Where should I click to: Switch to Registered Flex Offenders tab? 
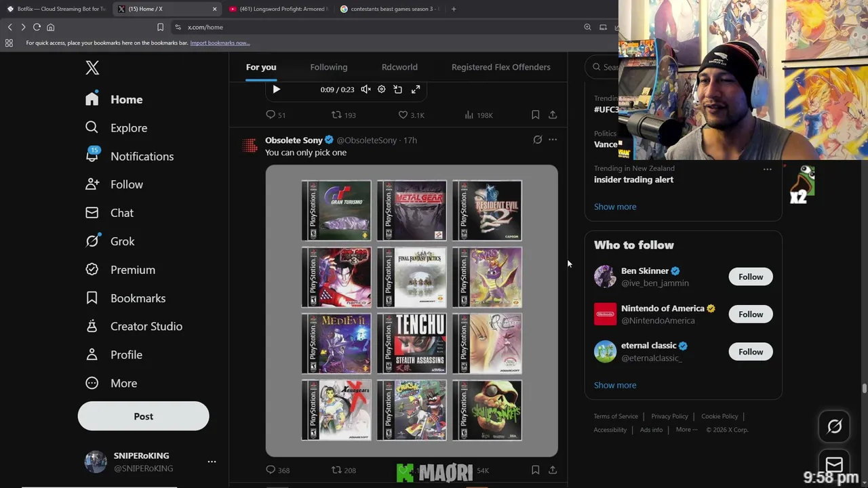[501, 67]
